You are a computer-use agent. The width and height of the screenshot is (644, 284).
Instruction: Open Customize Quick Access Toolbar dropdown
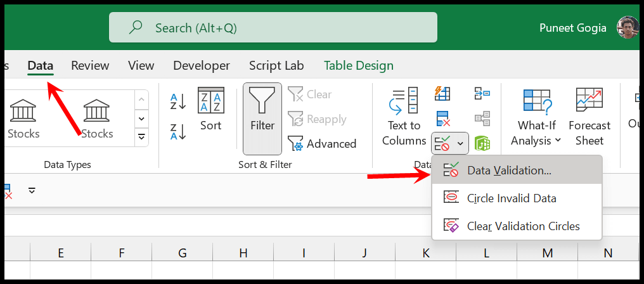click(32, 190)
